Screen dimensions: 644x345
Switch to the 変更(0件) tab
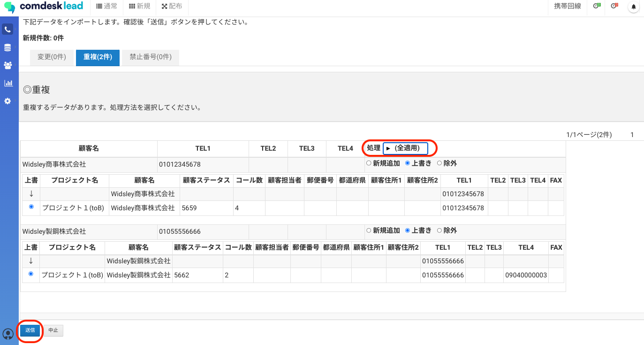[52, 57]
